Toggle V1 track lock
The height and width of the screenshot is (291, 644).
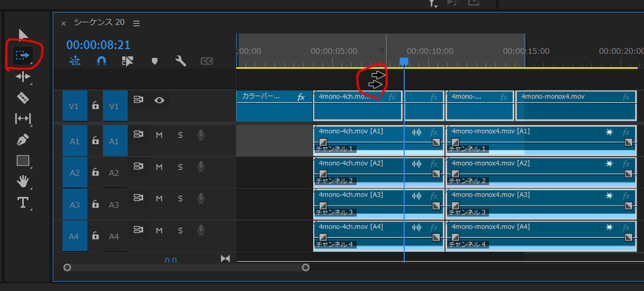96,106
